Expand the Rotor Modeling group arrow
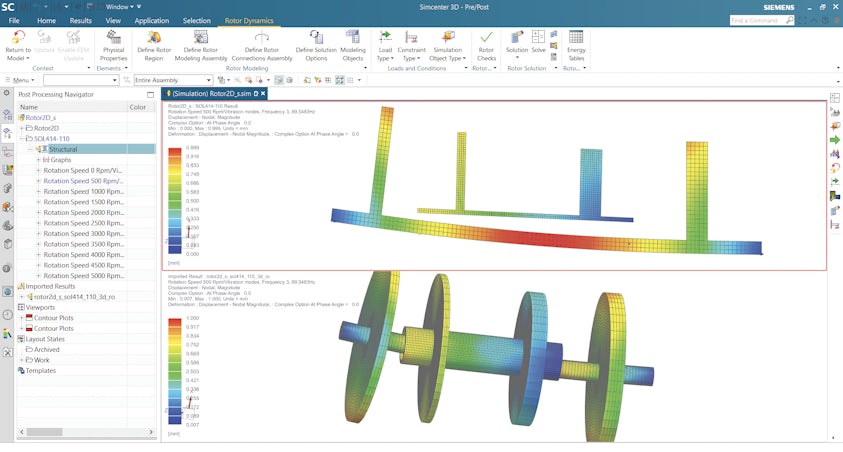 click(x=366, y=68)
